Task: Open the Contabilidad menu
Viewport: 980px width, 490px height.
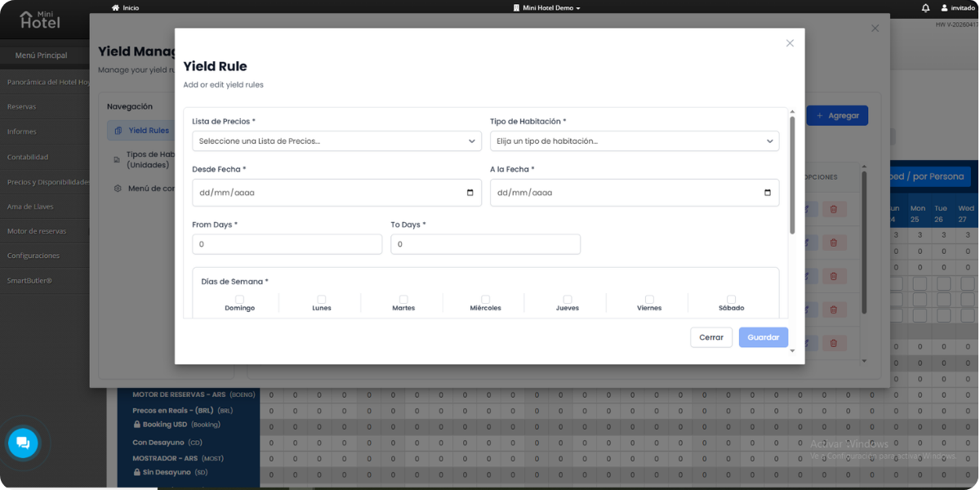Action: [x=45, y=157]
